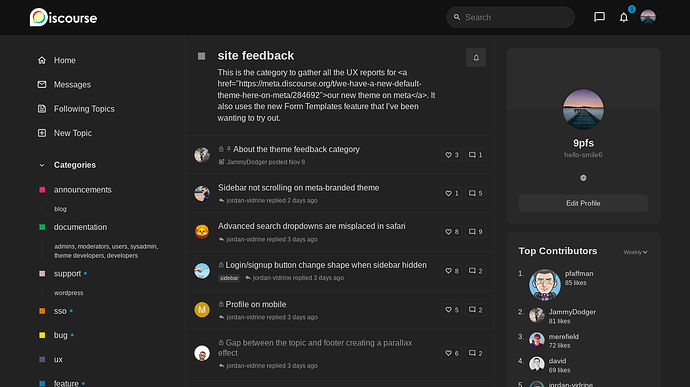Open the feature category
The height and width of the screenshot is (387, 690).
coord(66,383)
